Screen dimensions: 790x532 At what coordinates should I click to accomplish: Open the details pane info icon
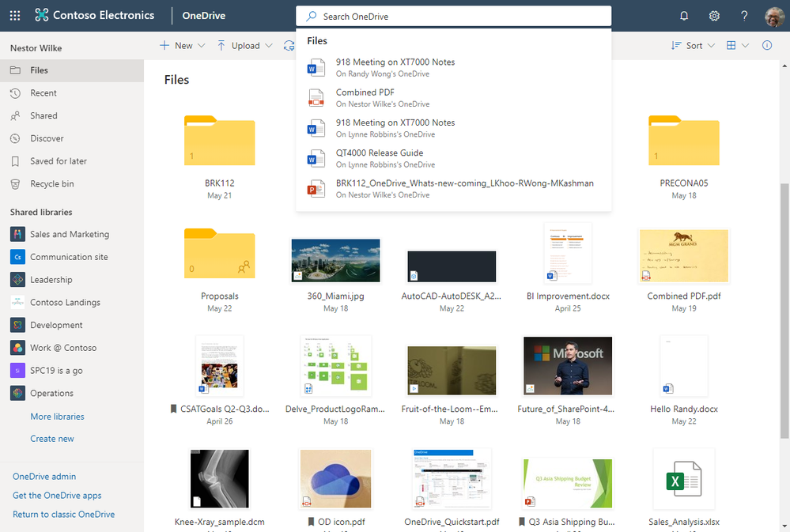pyautogui.click(x=766, y=46)
